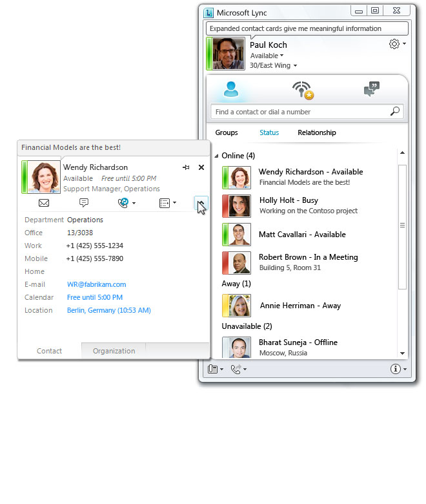Open the Activity Feeds icon
Viewport: 426px width, 504px height.
tap(303, 90)
